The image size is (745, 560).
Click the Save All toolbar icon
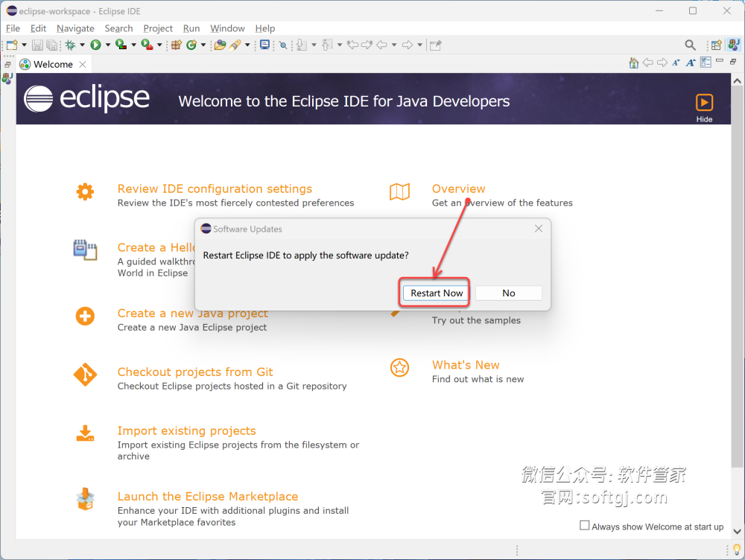[x=51, y=45]
